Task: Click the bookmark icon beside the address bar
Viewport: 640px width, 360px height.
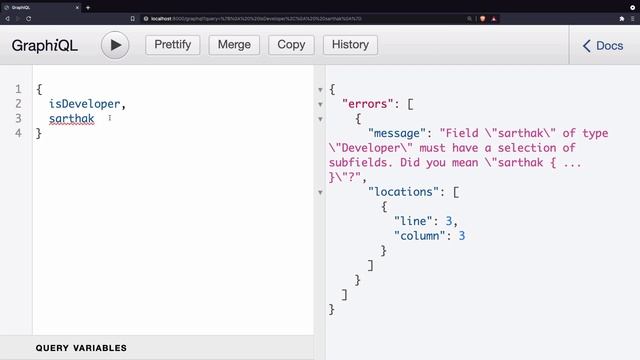Action: (x=133, y=19)
